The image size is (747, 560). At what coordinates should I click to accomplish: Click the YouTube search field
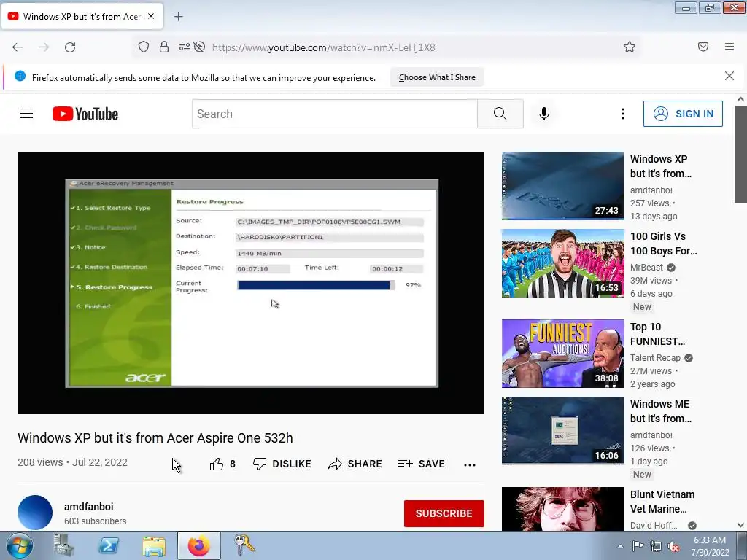coord(334,114)
